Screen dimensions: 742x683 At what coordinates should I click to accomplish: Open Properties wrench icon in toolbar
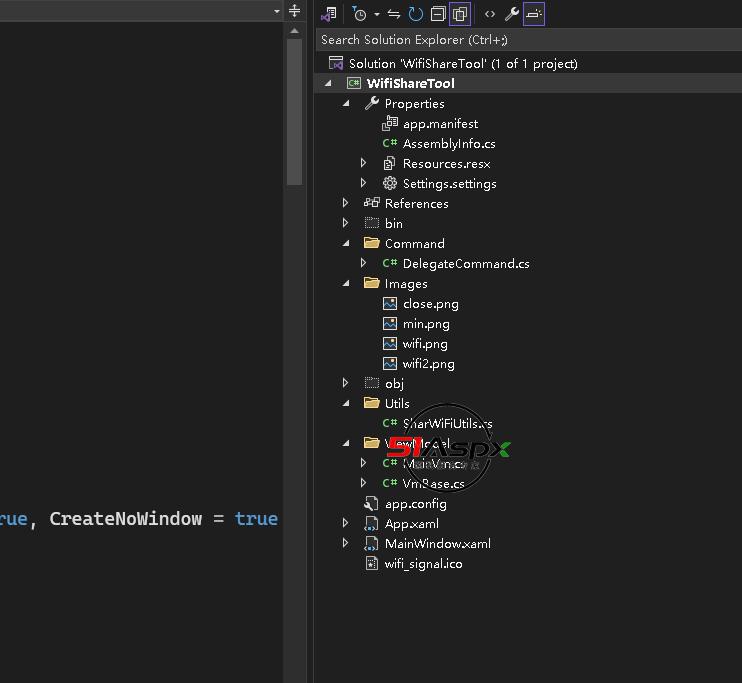pyautogui.click(x=512, y=14)
